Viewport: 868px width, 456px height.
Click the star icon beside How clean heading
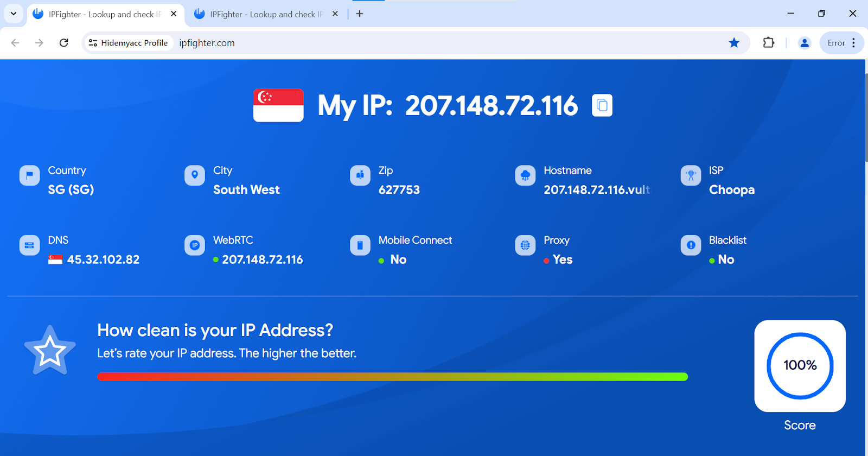point(50,351)
